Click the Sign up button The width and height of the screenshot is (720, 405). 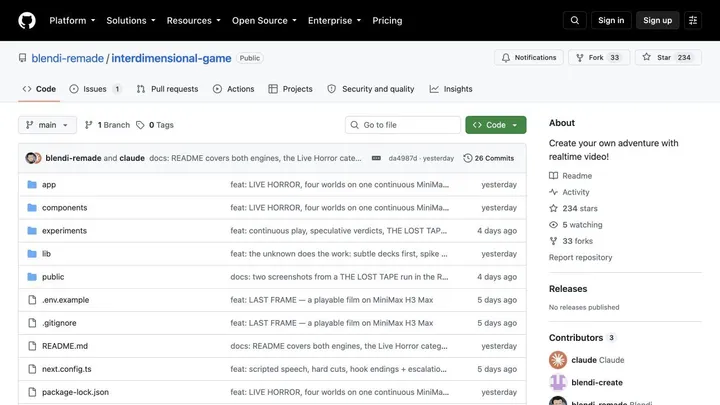657,21
